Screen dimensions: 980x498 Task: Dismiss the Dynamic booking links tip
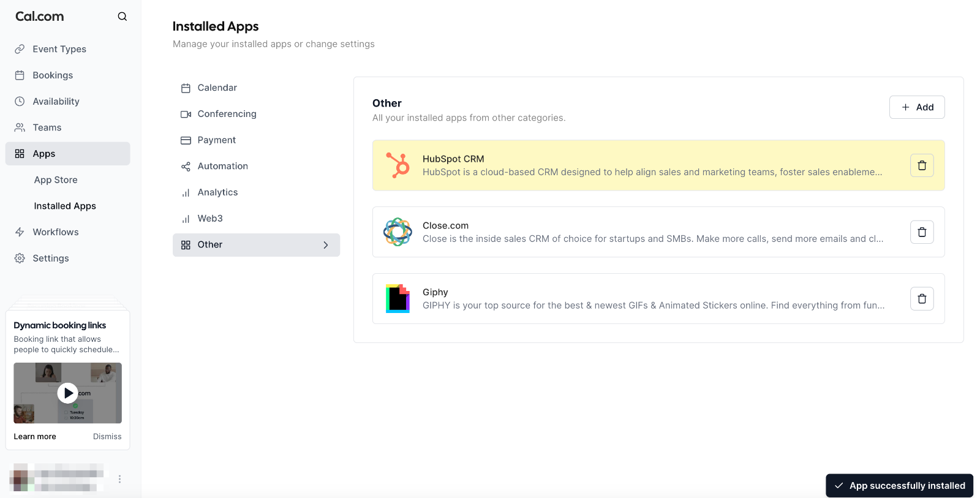coord(107,437)
